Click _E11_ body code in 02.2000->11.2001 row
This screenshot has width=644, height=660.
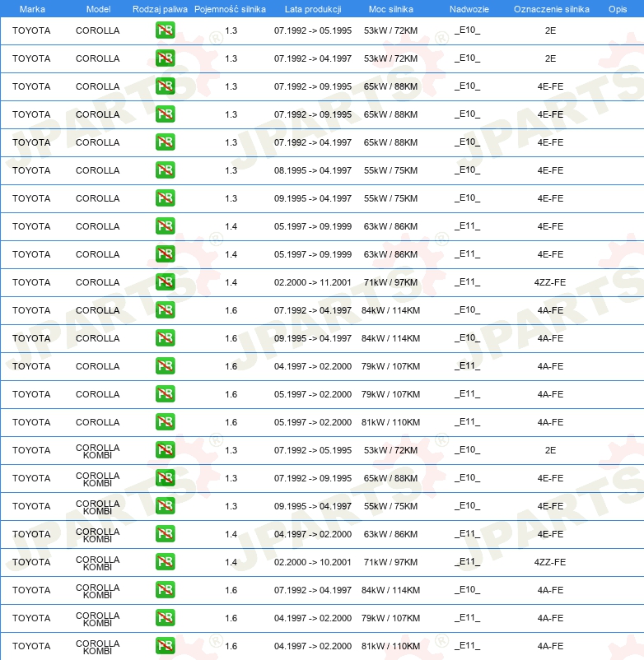click(x=467, y=282)
